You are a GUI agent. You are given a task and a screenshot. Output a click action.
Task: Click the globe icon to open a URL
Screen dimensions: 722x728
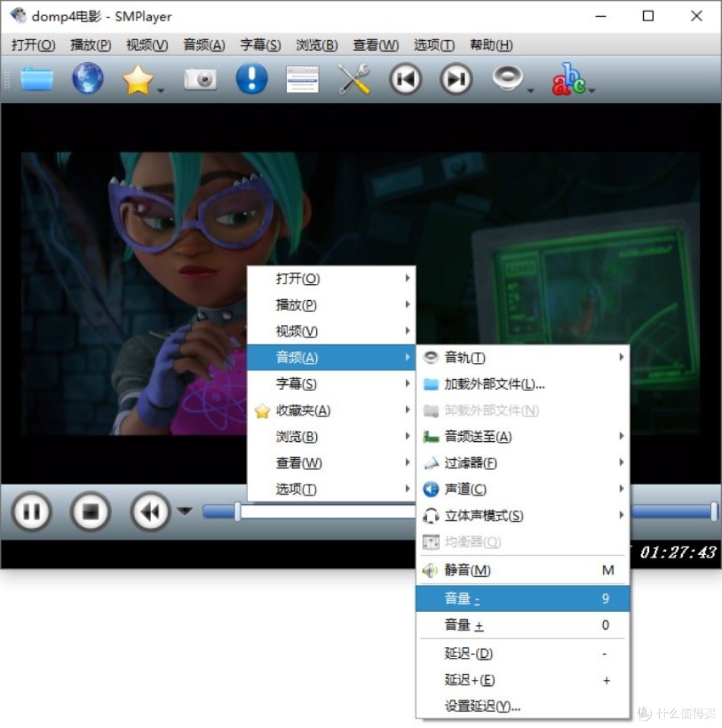[88, 78]
